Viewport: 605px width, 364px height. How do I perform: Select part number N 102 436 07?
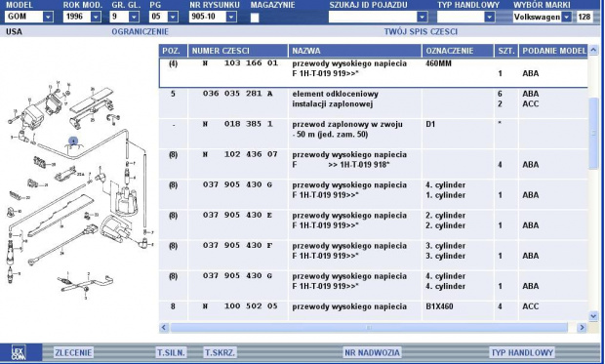pyautogui.click(x=240, y=154)
